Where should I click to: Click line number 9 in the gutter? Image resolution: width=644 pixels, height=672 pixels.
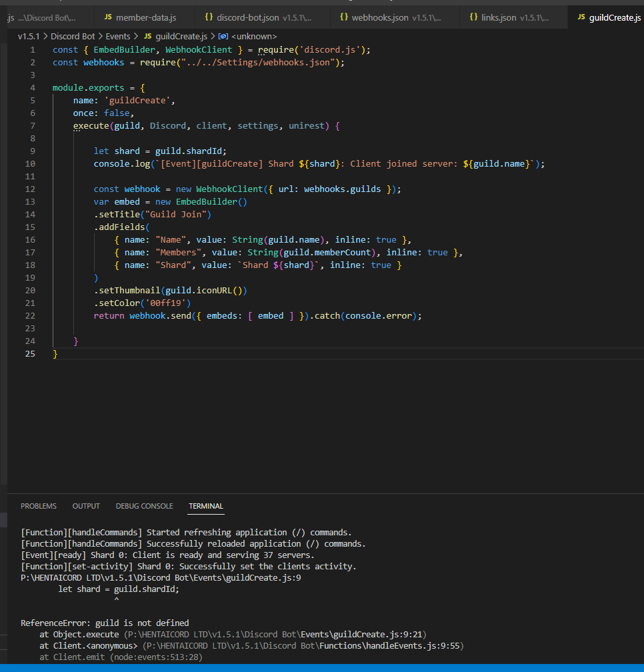[x=32, y=151]
